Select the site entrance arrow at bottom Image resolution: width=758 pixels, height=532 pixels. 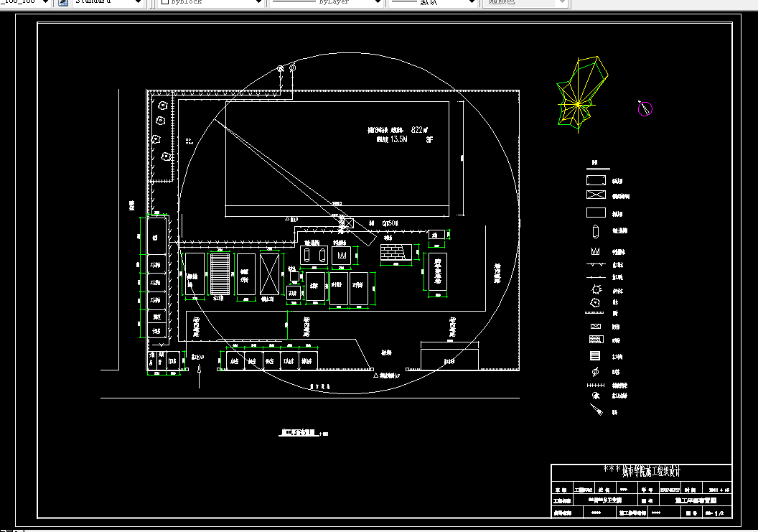pyautogui.click(x=199, y=376)
